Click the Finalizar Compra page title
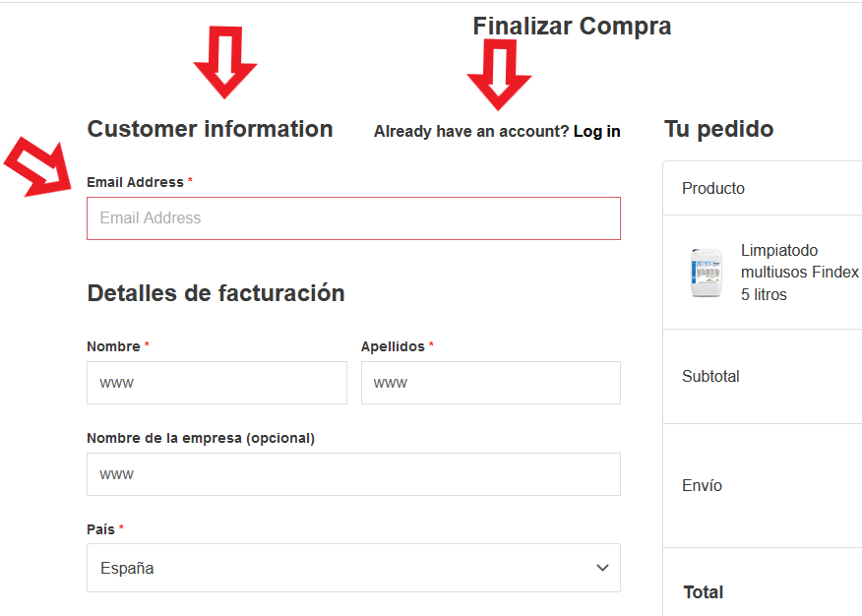 (x=572, y=26)
